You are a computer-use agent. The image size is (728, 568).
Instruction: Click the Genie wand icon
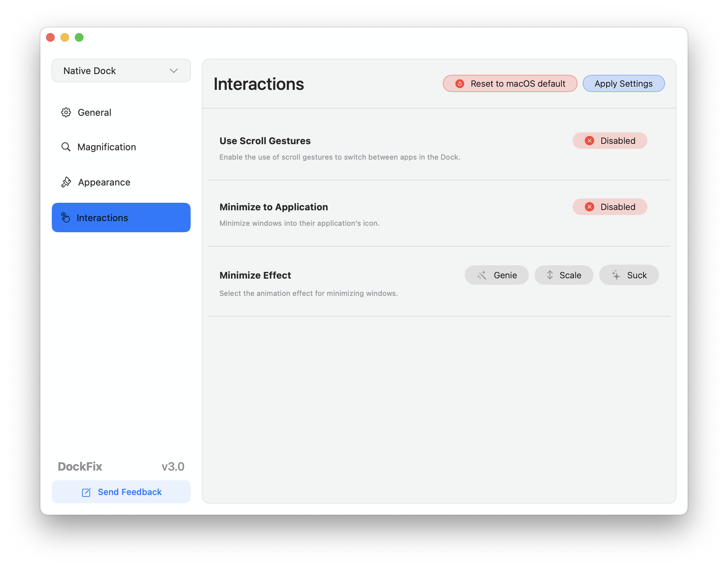(x=482, y=275)
